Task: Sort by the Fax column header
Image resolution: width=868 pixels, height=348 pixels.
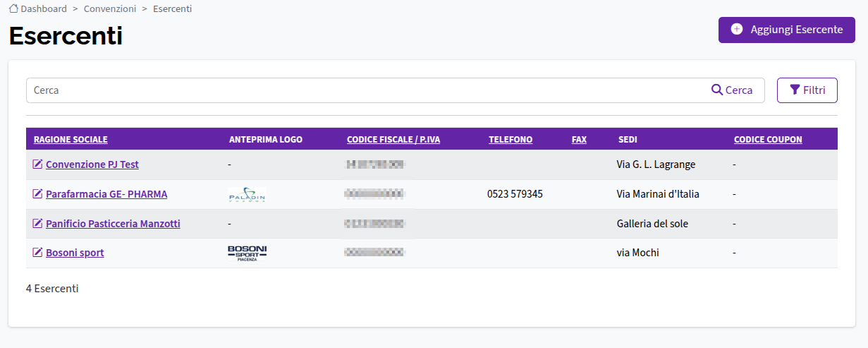Action: coord(579,140)
